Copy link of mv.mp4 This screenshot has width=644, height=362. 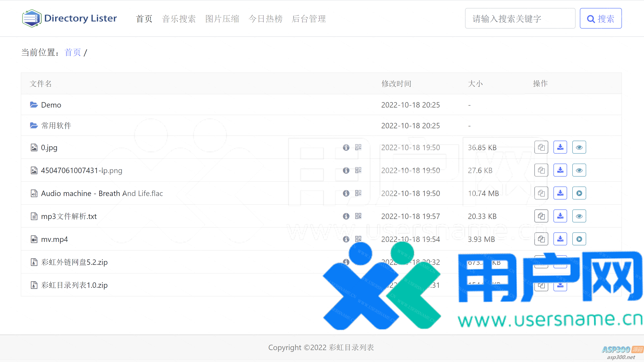pyautogui.click(x=541, y=239)
